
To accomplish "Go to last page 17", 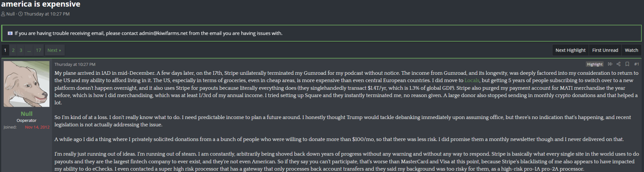I will tap(39, 50).
